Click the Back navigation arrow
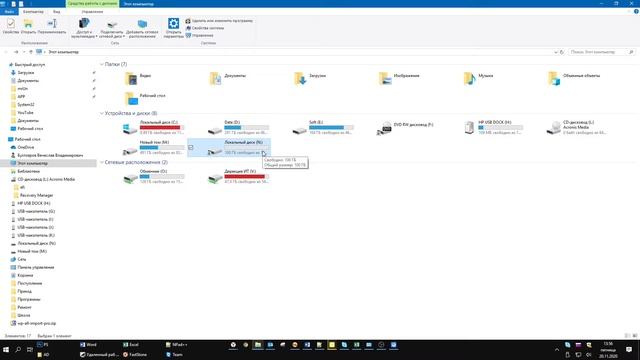This screenshot has height=360, width=640. (6, 52)
